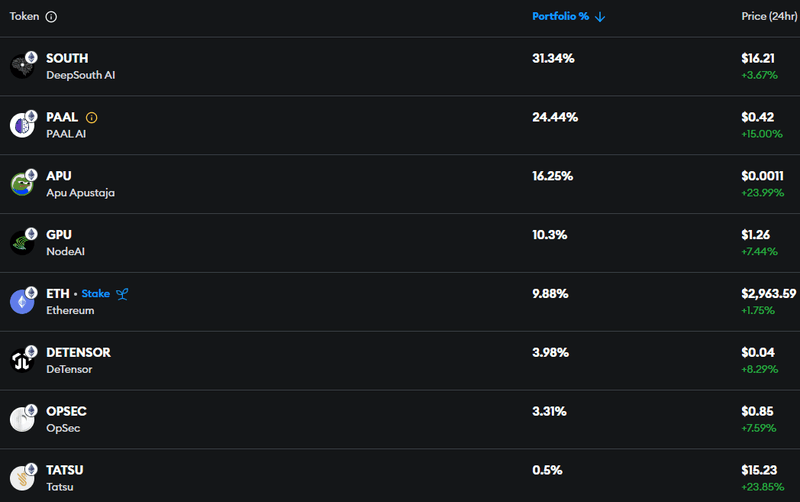Click the Price (24hr) column header
This screenshot has height=502, width=800.
point(768,17)
